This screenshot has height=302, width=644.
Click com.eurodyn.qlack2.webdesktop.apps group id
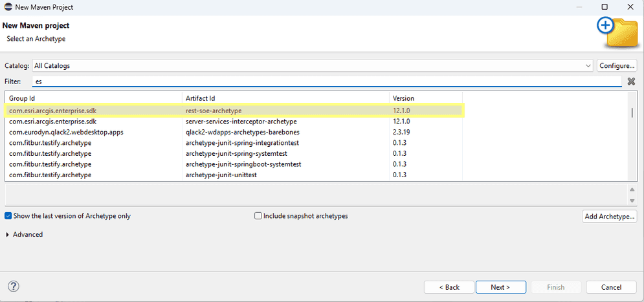click(x=66, y=132)
